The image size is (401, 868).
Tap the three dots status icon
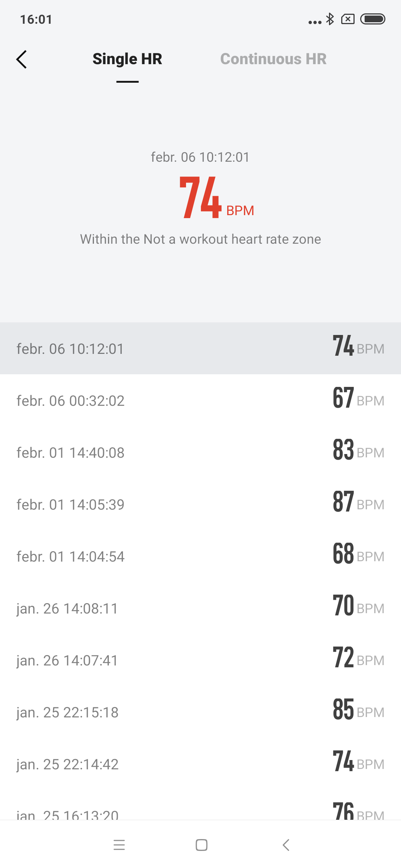pos(315,22)
